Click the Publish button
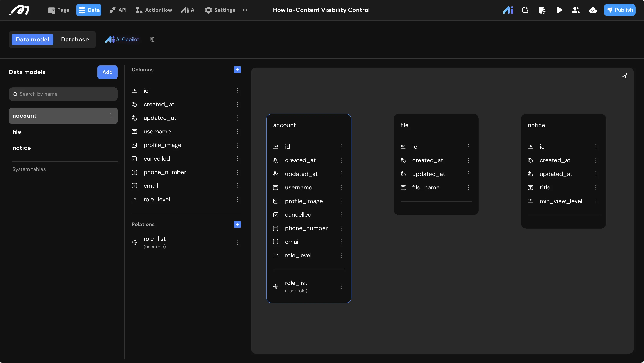 [x=619, y=10]
